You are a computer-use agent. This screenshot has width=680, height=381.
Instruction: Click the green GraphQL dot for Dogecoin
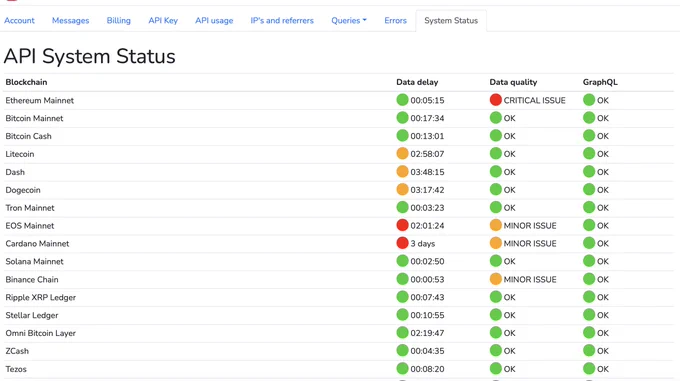point(588,189)
